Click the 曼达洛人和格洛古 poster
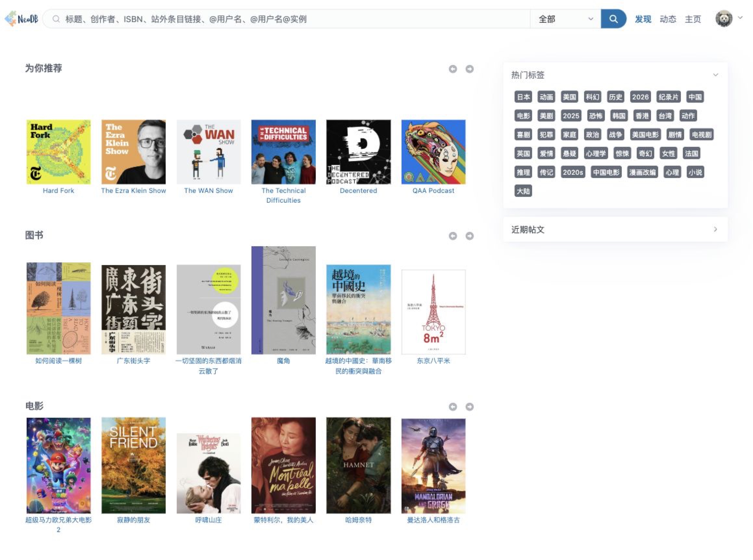The height and width of the screenshot is (560, 753). tap(433, 466)
